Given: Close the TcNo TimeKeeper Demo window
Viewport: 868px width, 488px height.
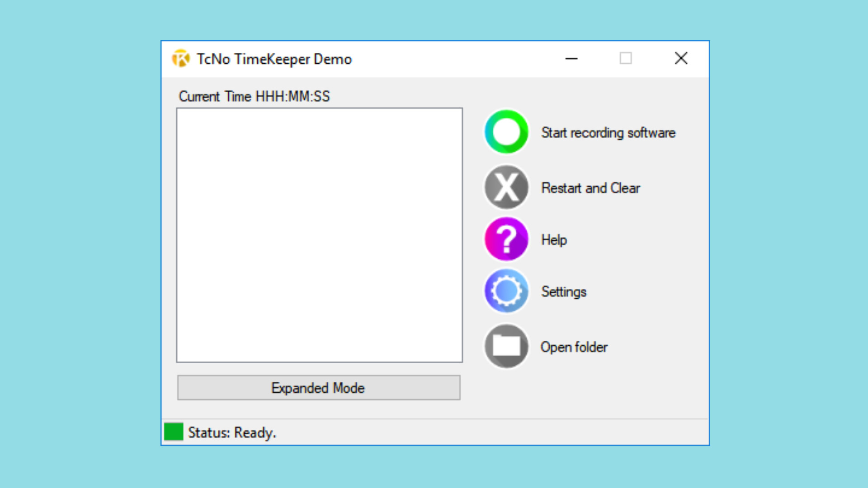Looking at the screenshot, I should [x=681, y=58].
